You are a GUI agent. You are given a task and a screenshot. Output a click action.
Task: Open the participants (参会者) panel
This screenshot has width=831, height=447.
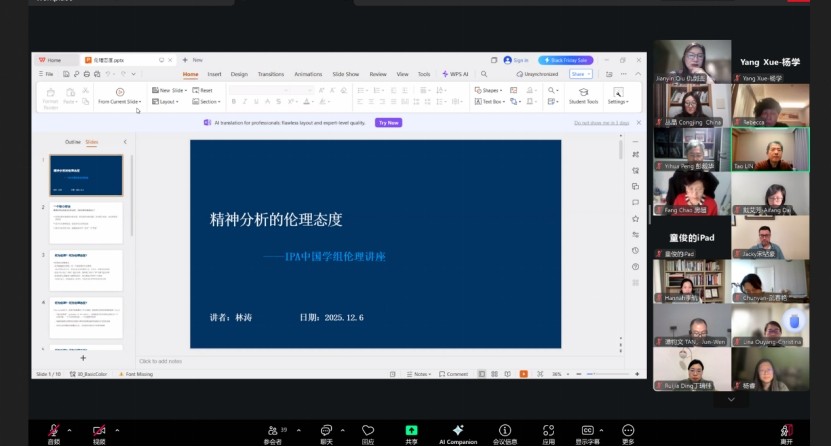pyautogui.click(x=272, y=430)
